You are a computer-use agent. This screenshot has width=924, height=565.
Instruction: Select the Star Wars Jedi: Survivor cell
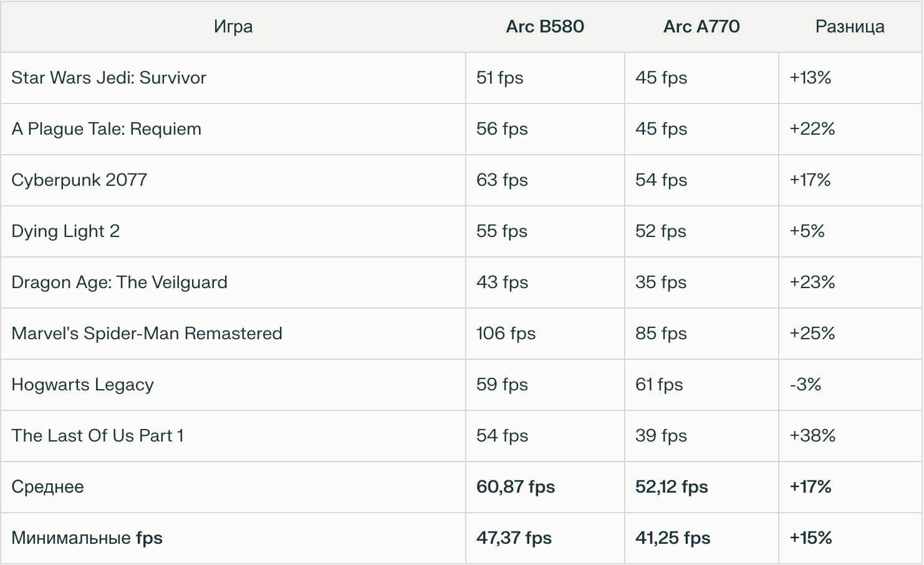click(108, 78)
